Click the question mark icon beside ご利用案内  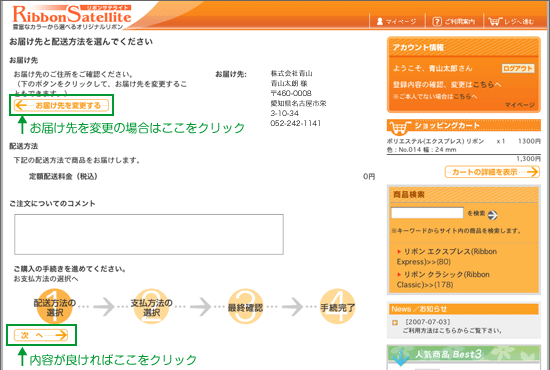(x=437, y=21)
